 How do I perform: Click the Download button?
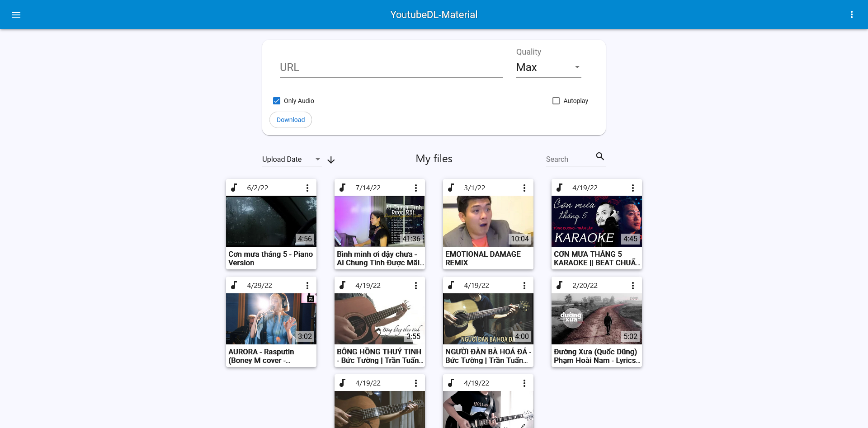(x=291, y=120)
